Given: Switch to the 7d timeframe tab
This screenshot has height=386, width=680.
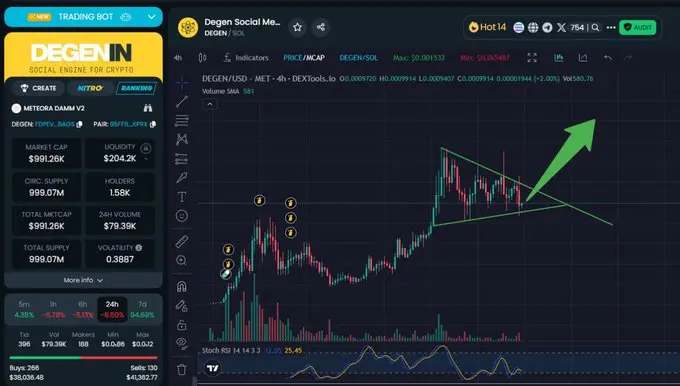Looking at the screenshot, I should coord(142,309).
